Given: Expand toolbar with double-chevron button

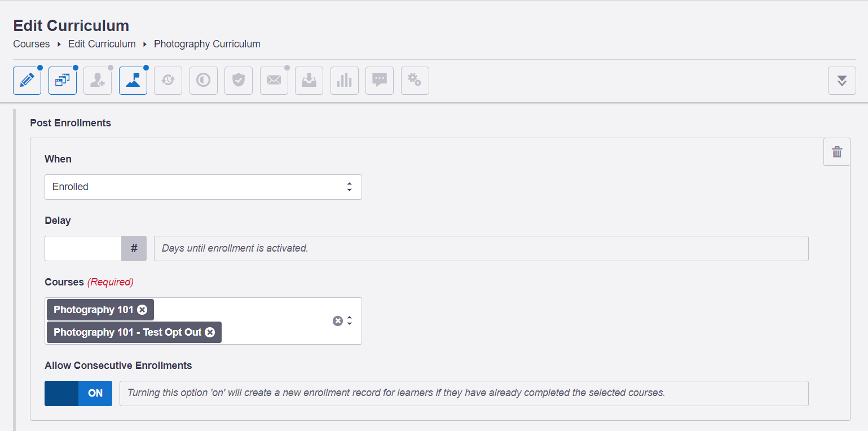Looking at the screenshot, I should coord(842,81).
